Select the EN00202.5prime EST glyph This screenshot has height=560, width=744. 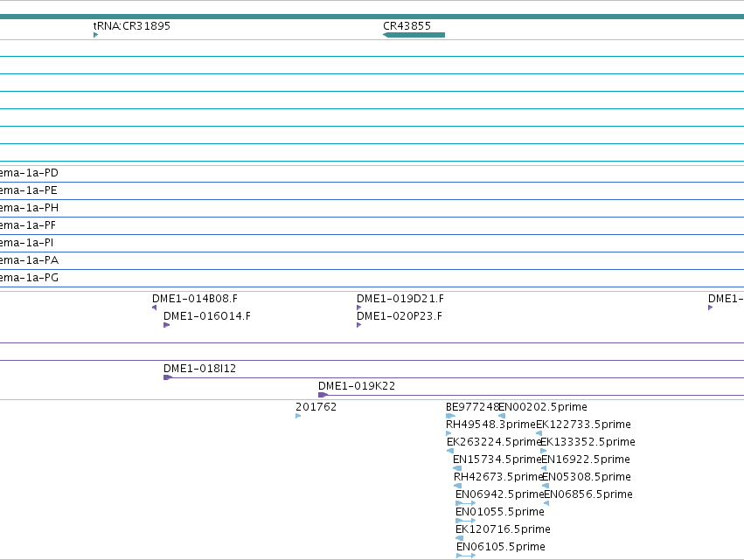click(502, 416)
